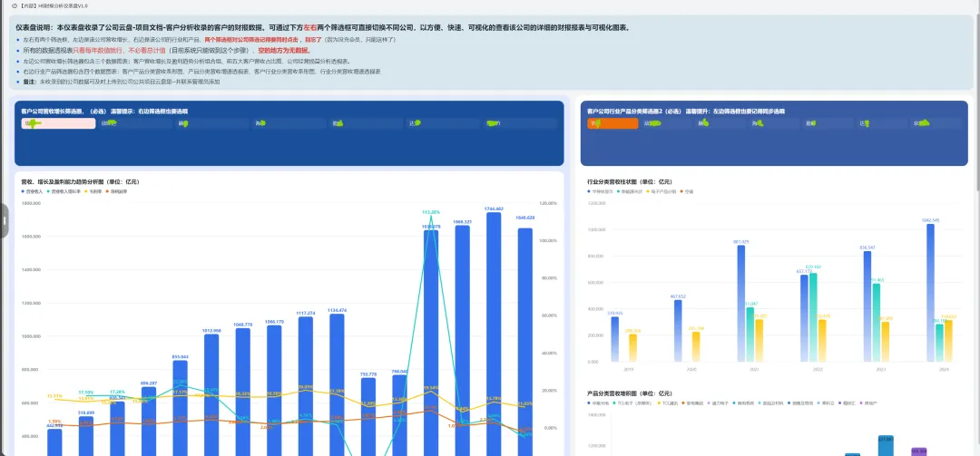980x456 pixels.
Task: Toggle the blue 营业收入 legend item
Action: click(x=32, y=190)
